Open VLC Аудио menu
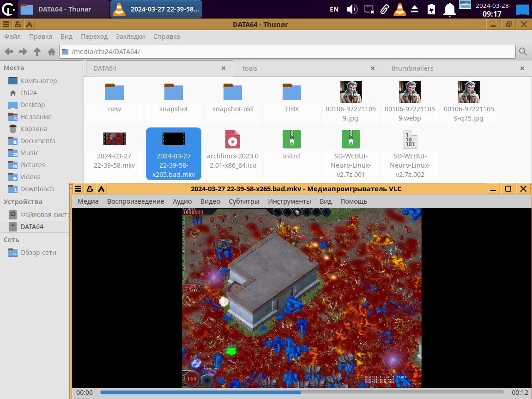Screen dimensions: 532x399 (x=182, y=201)
